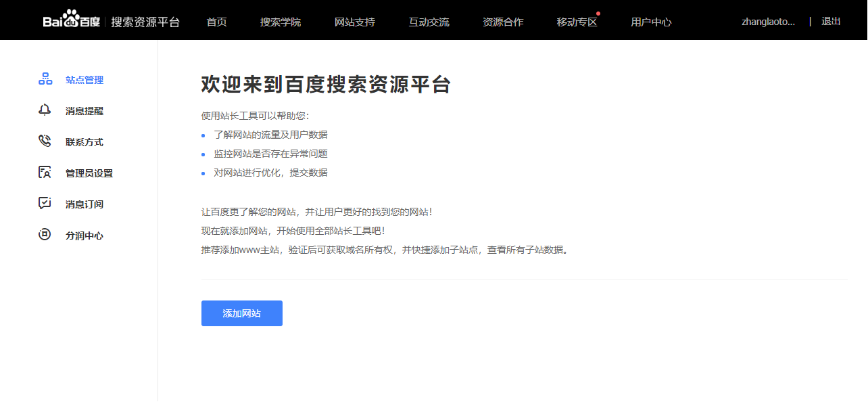Image resolution: width=868 pixels, height=402 pixels.
Task: Open the zhanglaoto... username account link
Action: (768, 22)
